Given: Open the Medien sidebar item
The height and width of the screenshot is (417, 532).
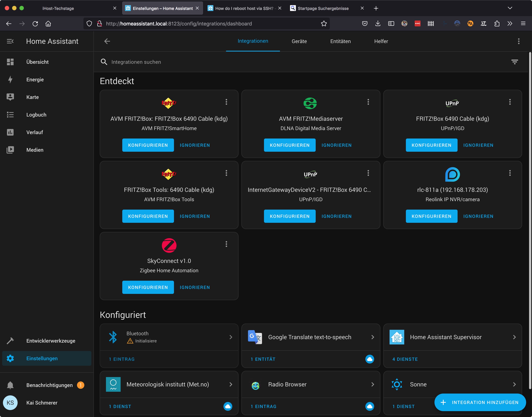Looking at the screenshot, I should point(35,150).
